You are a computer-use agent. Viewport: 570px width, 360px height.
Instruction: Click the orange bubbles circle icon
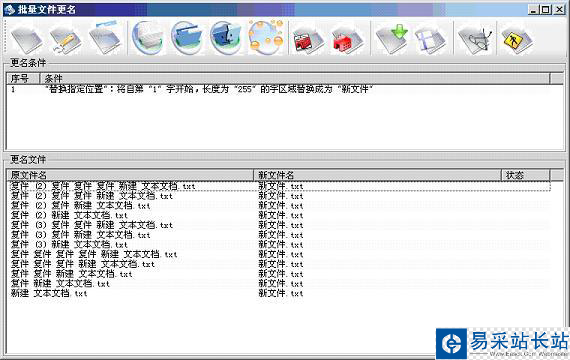pos(266,37)
